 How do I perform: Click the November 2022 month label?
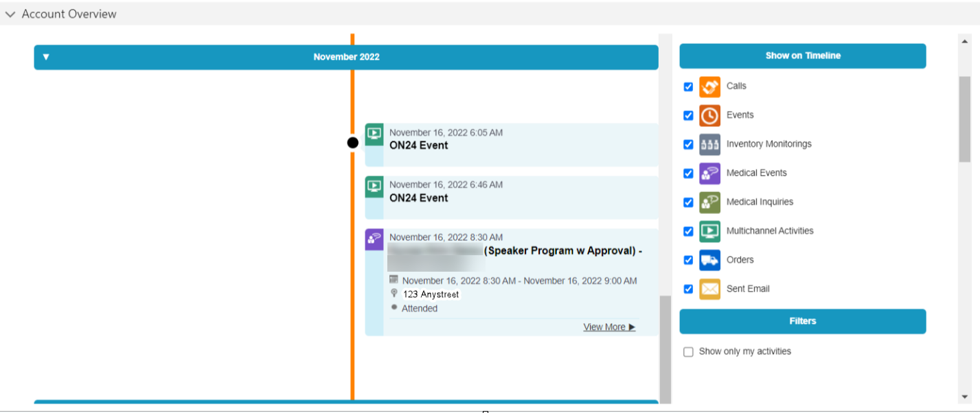click(x=346, y=57)
